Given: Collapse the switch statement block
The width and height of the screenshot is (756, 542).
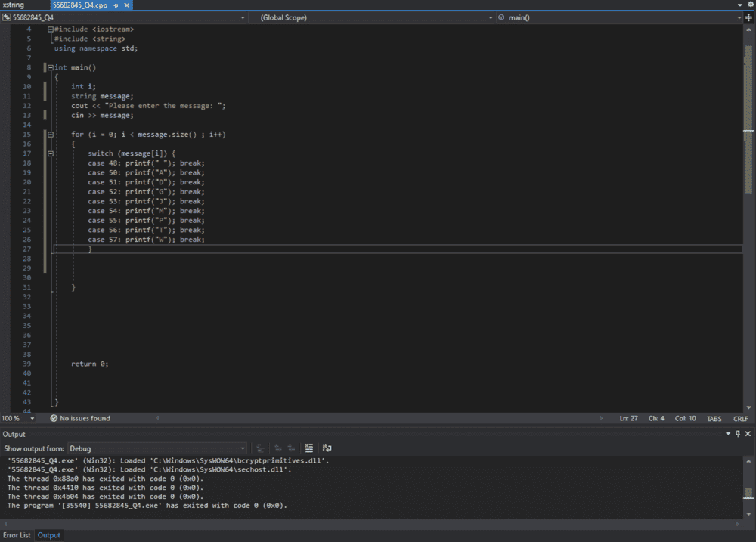Looking at the screenshot, I should [x=50, y=153].
